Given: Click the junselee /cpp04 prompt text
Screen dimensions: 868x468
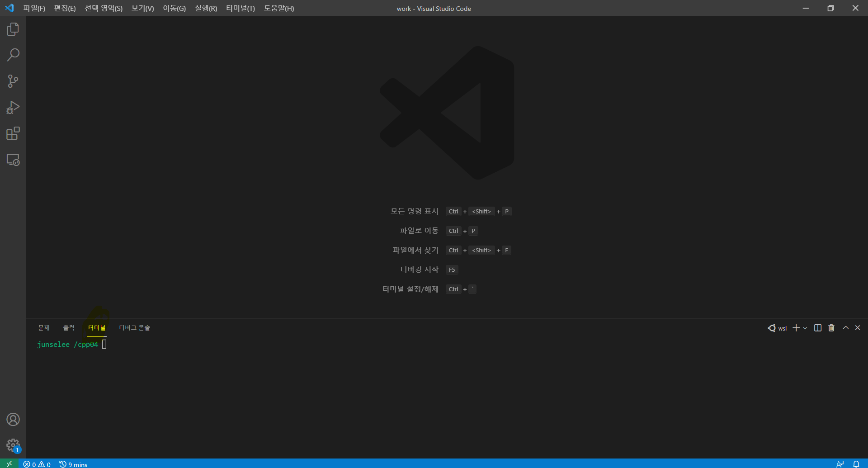Looking at the screenshot, I should coord(68,345).
